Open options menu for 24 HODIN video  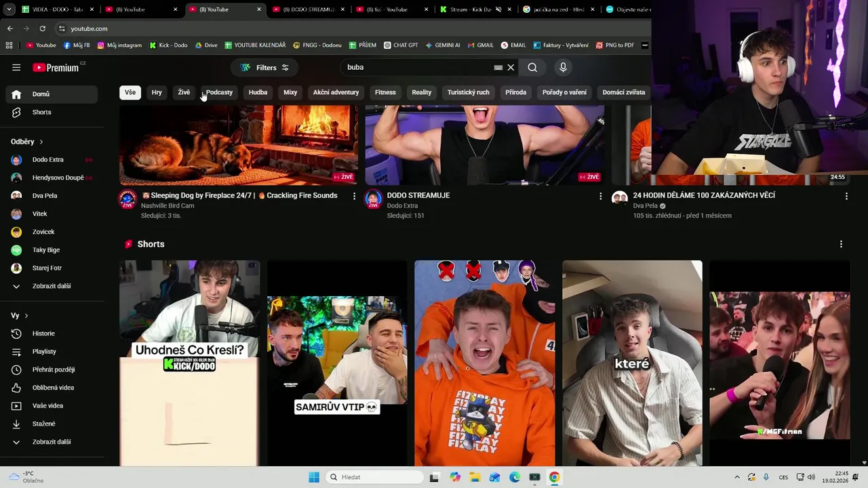pyautogui.click(x=846, y=196)
